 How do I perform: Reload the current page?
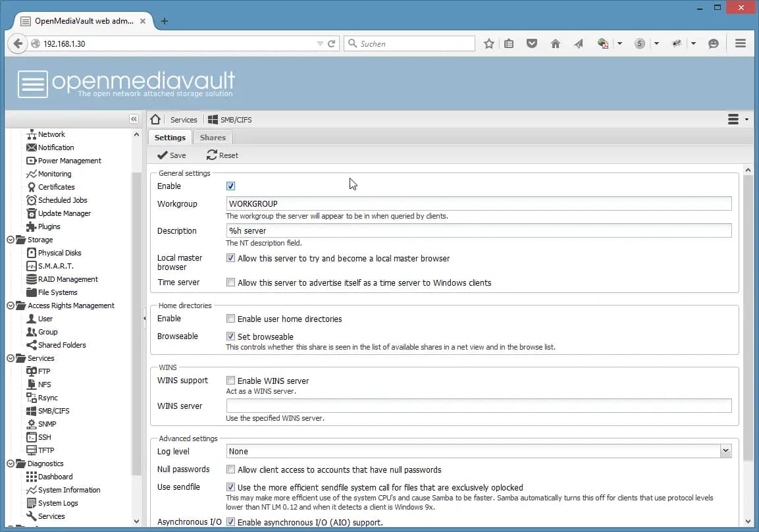(x=332, y=43)
